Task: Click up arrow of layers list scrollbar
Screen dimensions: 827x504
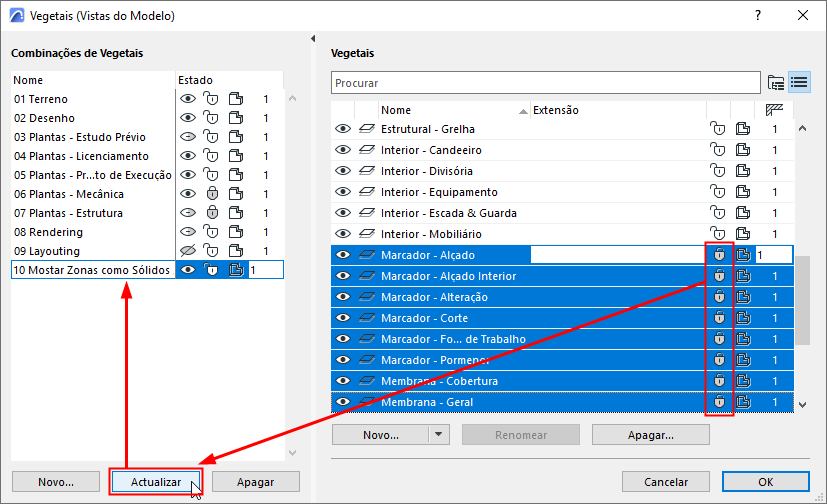Action: point(802,129)
